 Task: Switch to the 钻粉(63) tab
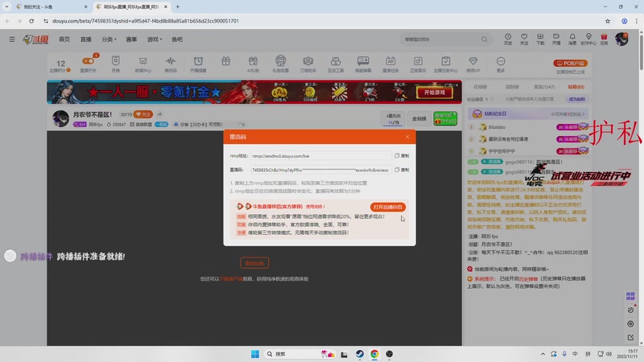(x=576, y=87)
